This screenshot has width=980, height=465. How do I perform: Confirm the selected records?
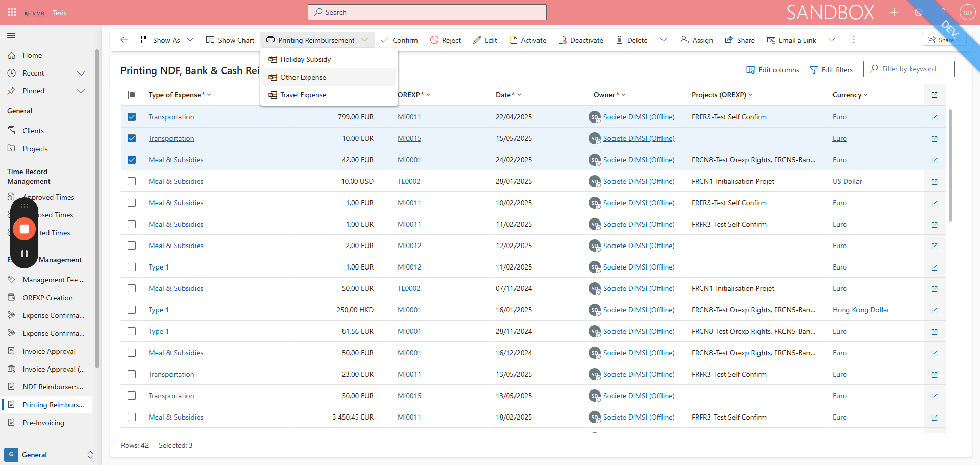(399, 40)
